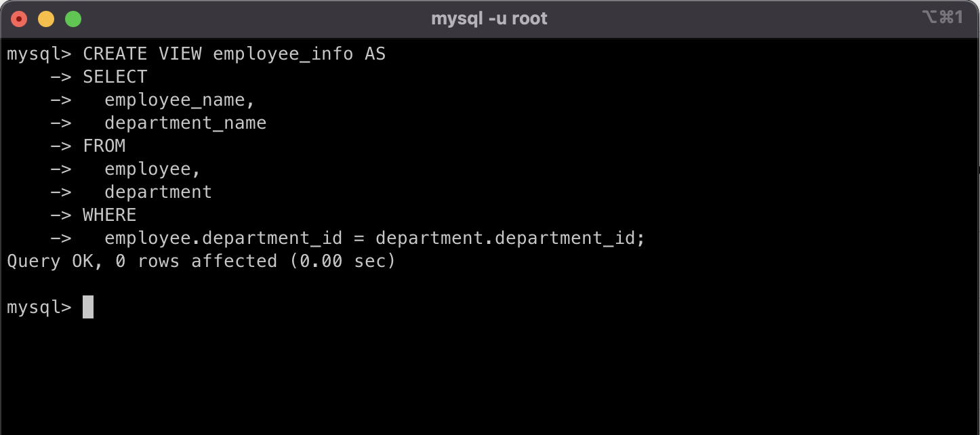Click the mysql -u root title bar text
Viewport: 980px width, 435px height.
[x=489, y=18]
